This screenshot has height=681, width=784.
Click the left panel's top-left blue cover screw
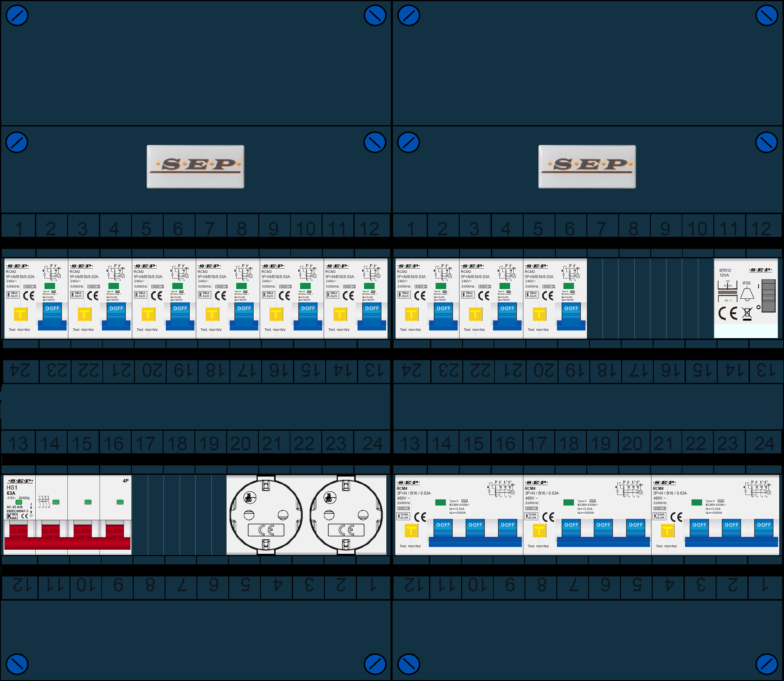(17, 16)
